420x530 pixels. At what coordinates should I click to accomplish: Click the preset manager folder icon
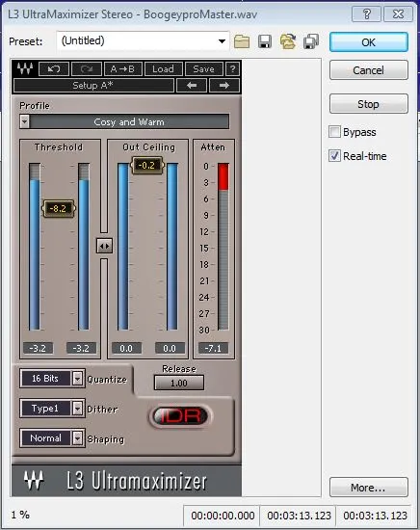[288, 41]
